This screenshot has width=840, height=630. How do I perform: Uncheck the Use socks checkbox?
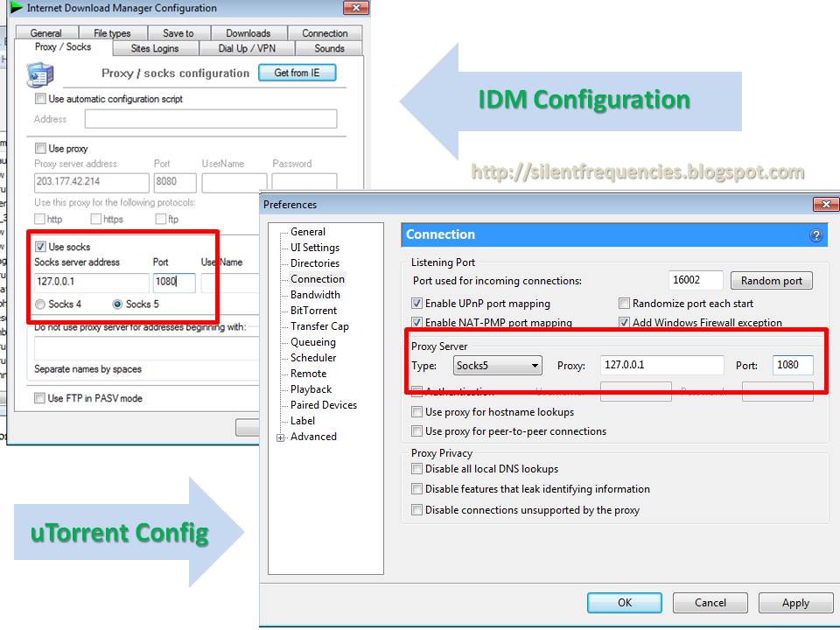click(x=39, y=247)
